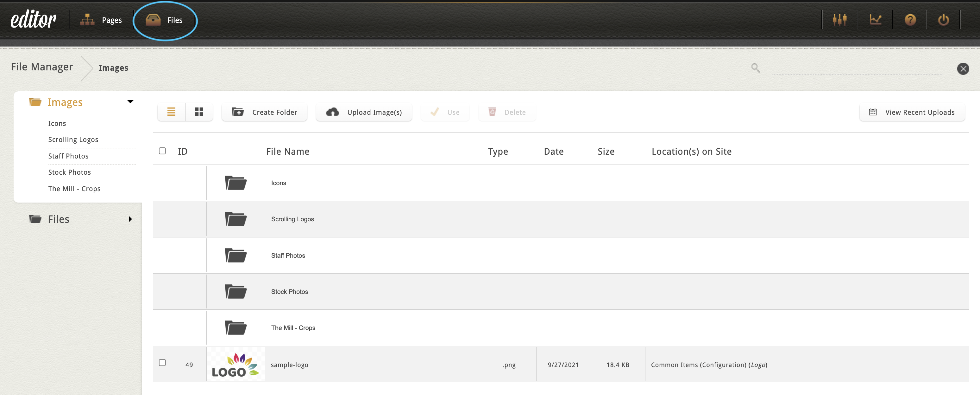
Task: Switch to list view layout
Action: point(171,112)
